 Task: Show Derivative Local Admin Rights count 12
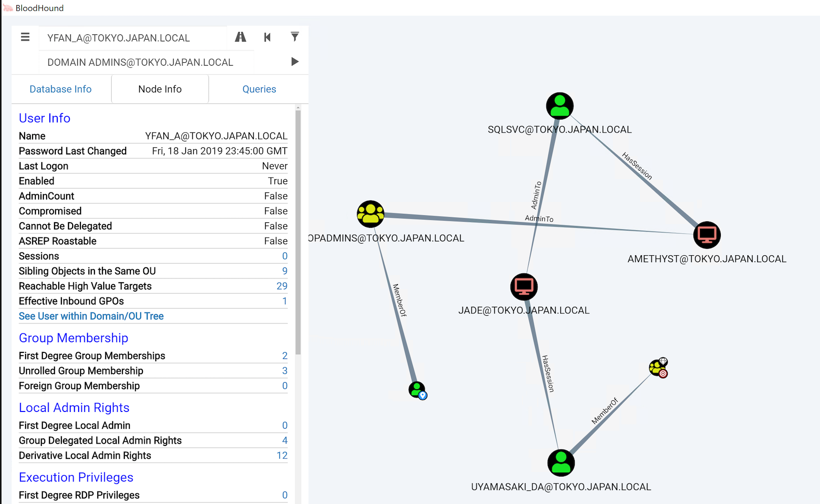coord(282,456)
